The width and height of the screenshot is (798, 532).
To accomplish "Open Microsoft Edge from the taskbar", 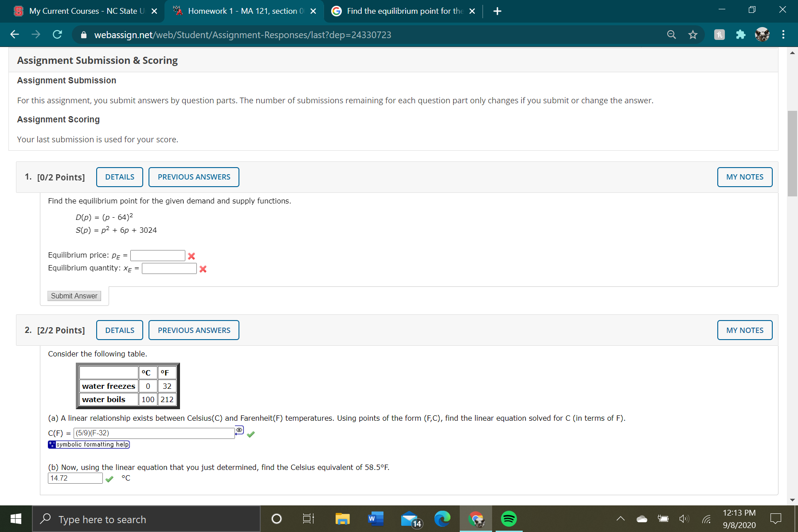I will [x=442, y=519].
